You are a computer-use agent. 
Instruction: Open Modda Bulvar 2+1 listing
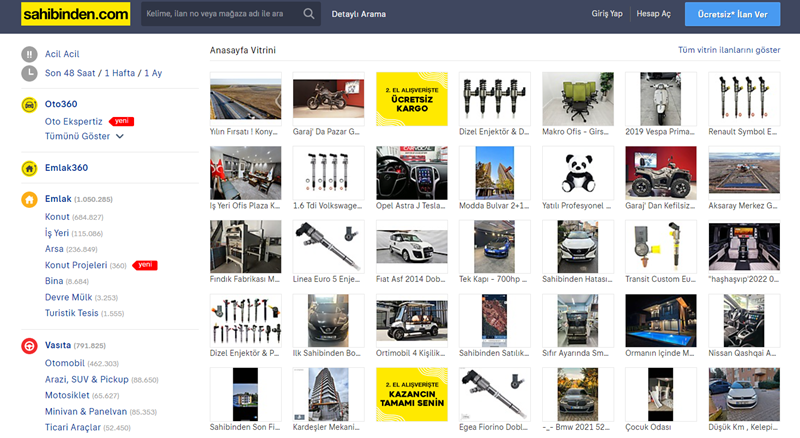[495, 173]
